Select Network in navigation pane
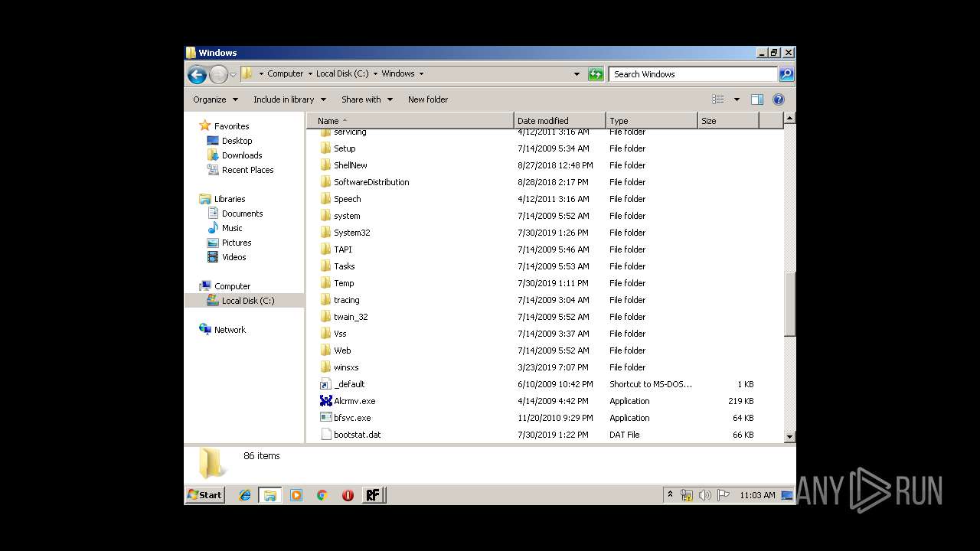 pyautogui.click(x=230, y=330)
